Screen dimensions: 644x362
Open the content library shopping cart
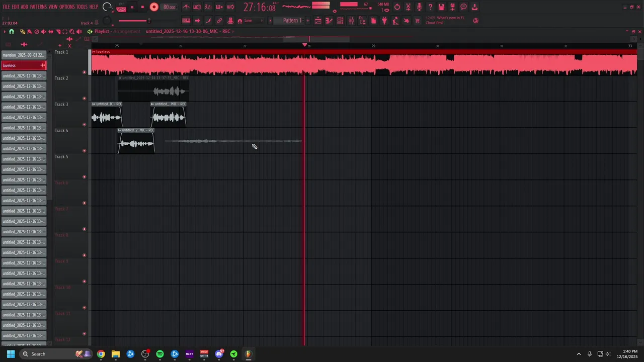pos(417,21)
